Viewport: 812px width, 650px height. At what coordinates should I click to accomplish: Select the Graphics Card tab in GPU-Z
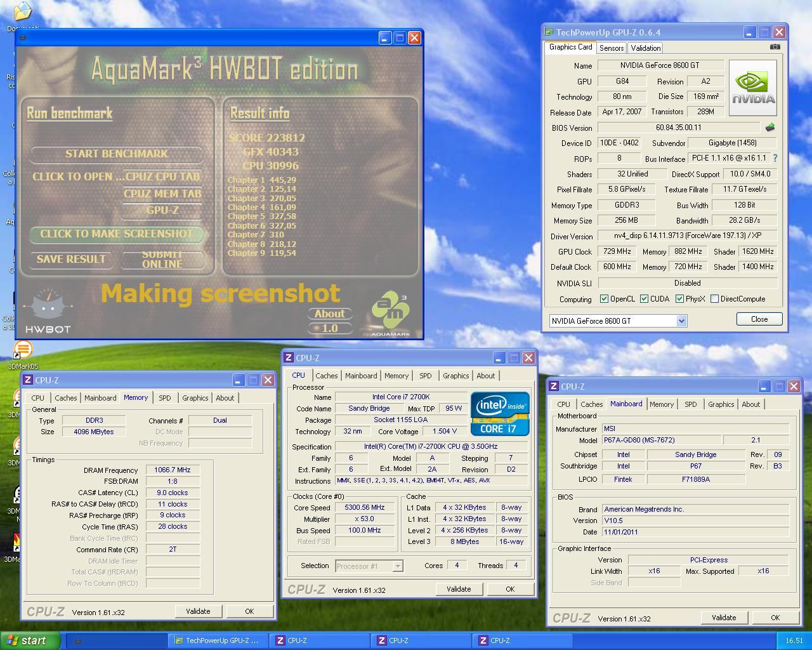[570, 47]
